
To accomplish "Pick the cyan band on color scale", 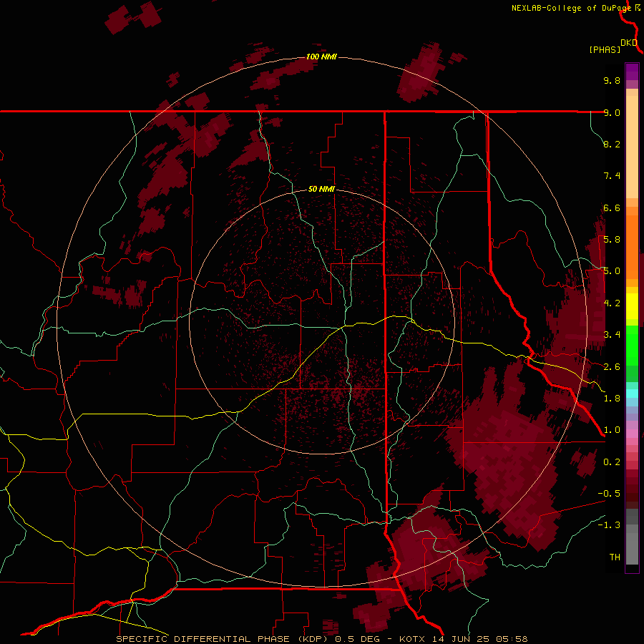I will tap(632, 394).
